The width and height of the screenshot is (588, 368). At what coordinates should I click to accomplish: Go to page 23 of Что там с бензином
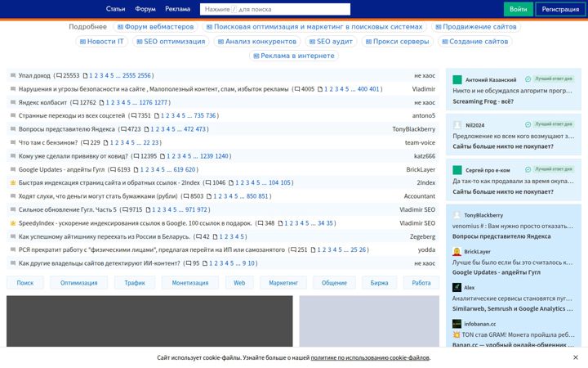coord(155,142)
